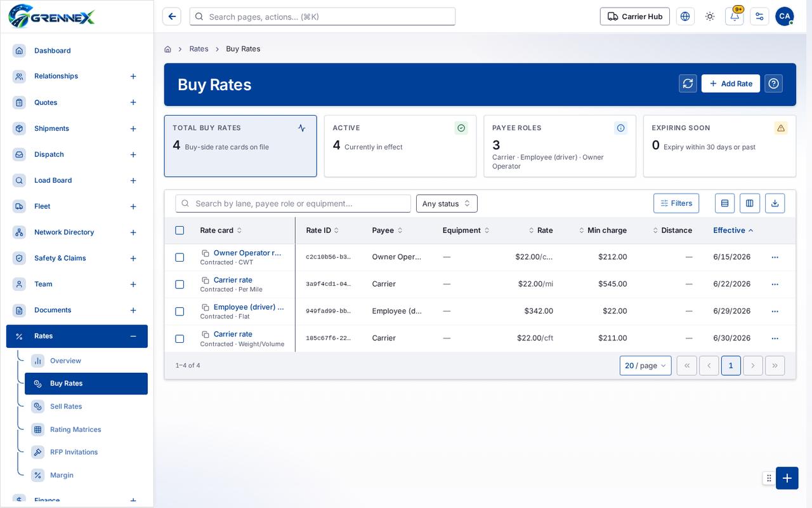Click the lane, payee role search field

[293, 203]
